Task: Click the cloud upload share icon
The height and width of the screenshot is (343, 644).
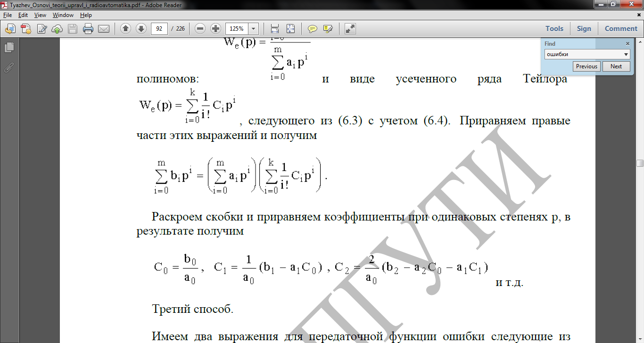Action: 57,29
